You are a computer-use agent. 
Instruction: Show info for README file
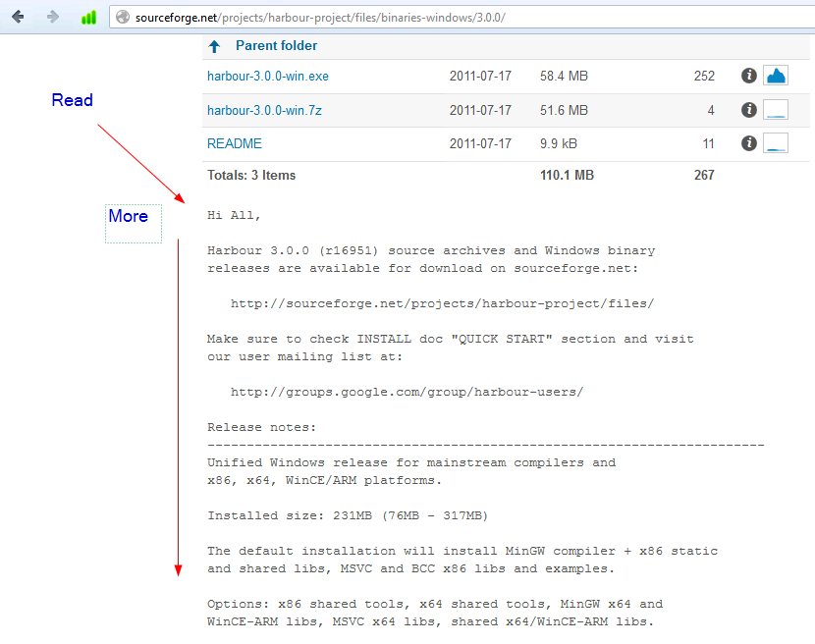(748, 143)
